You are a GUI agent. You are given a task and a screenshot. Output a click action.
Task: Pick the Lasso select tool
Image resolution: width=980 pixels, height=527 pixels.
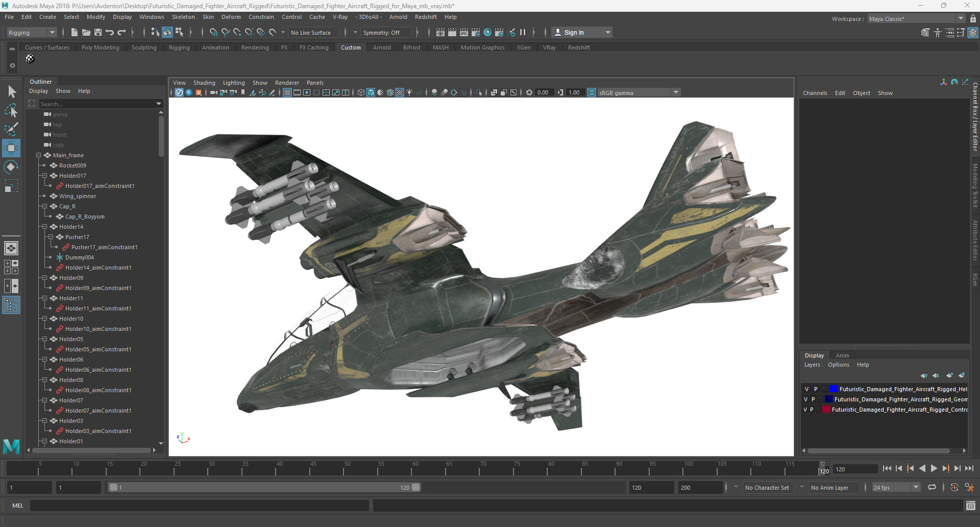11,110
